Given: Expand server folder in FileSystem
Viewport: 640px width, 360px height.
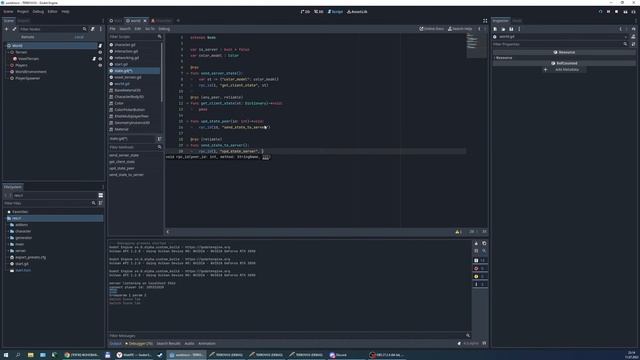Looking at the screenshot, I should 9,251.
